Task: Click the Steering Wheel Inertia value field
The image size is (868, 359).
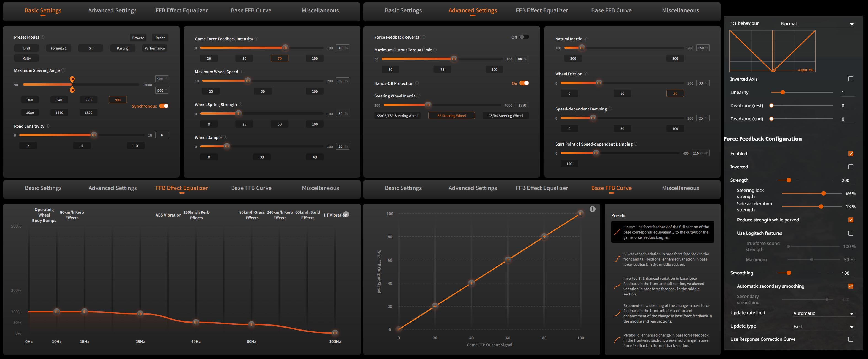Action: point(522,105)
